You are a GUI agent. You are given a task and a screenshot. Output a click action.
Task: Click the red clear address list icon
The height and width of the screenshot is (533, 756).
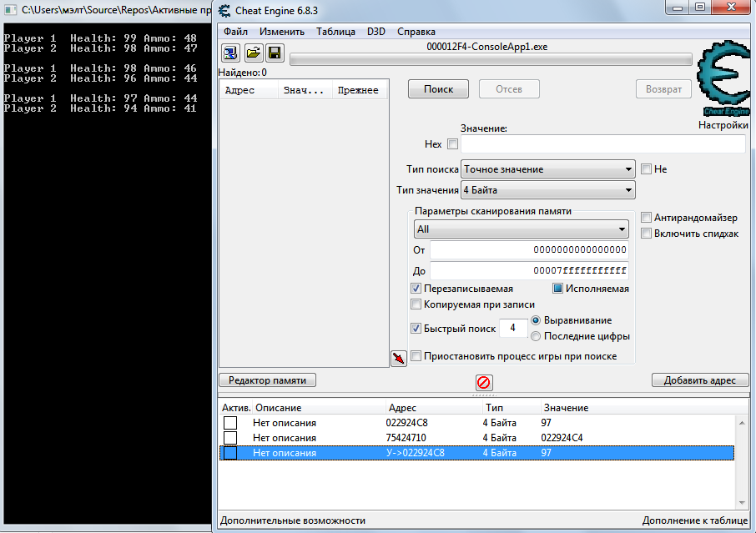pos(483,382)
